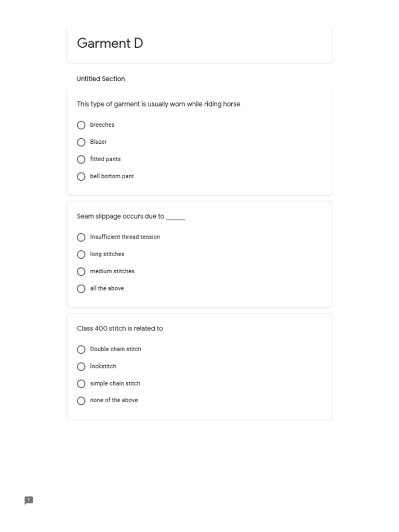Click the horse riding garment question text
The width and height of the screenshot is (399, 532).
(x=158, y=104)
